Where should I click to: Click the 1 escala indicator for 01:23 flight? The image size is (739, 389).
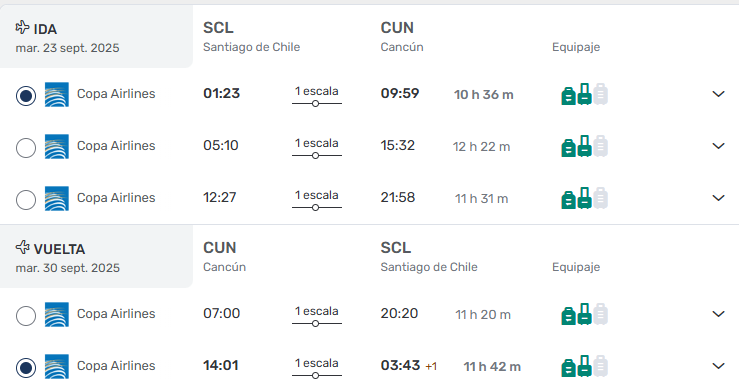(x=317, y=96)
